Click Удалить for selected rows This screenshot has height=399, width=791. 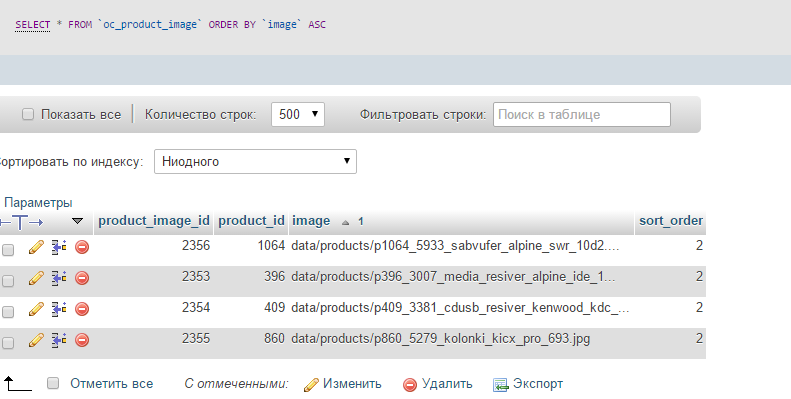point(447,384)
